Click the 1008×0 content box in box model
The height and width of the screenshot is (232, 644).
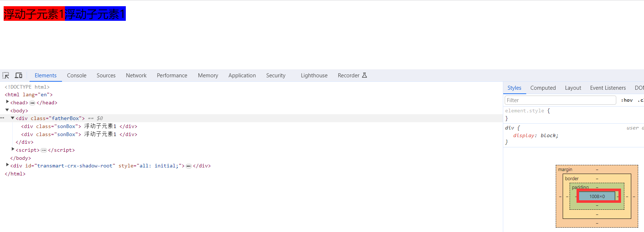coord(597,196)
